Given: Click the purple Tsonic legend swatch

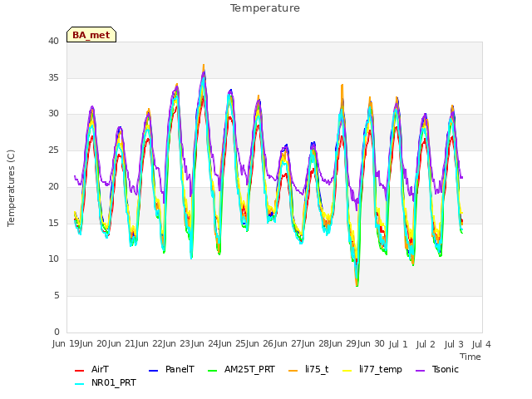Looking at the screenshot, I should [420, 371].
